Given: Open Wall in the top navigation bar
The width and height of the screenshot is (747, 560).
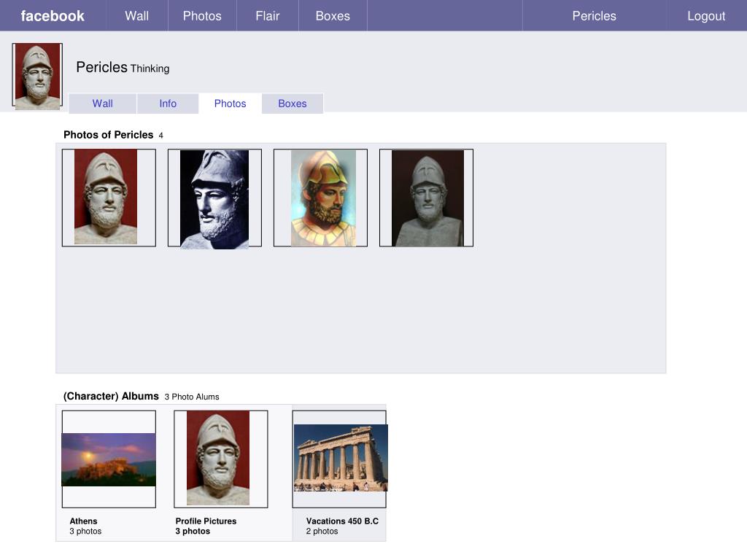Looking at the screenshot, I should 136,16.
